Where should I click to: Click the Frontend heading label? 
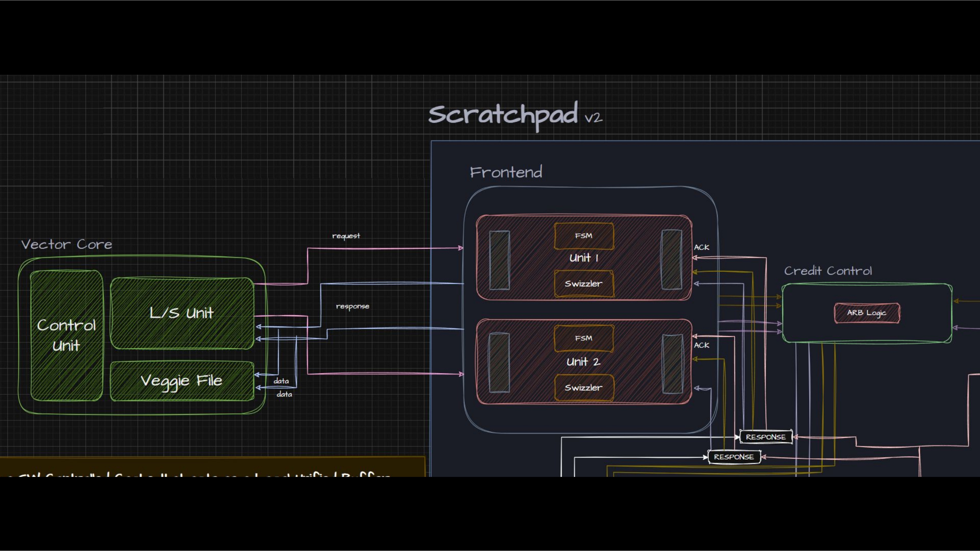(x=506, y=172)
